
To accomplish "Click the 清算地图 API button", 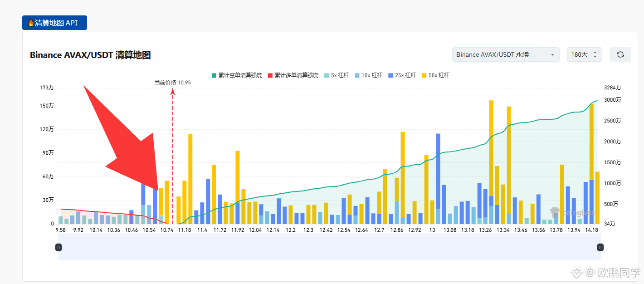I will click(54, 22).
